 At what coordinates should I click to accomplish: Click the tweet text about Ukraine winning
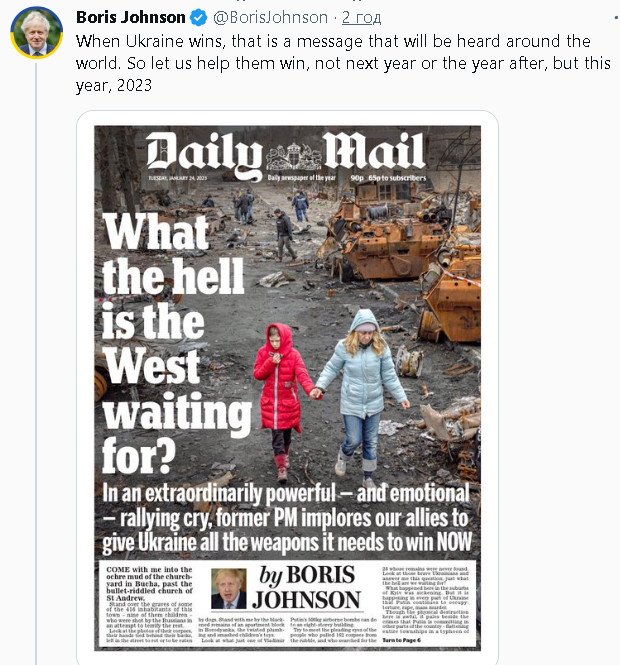coord(344,63)
